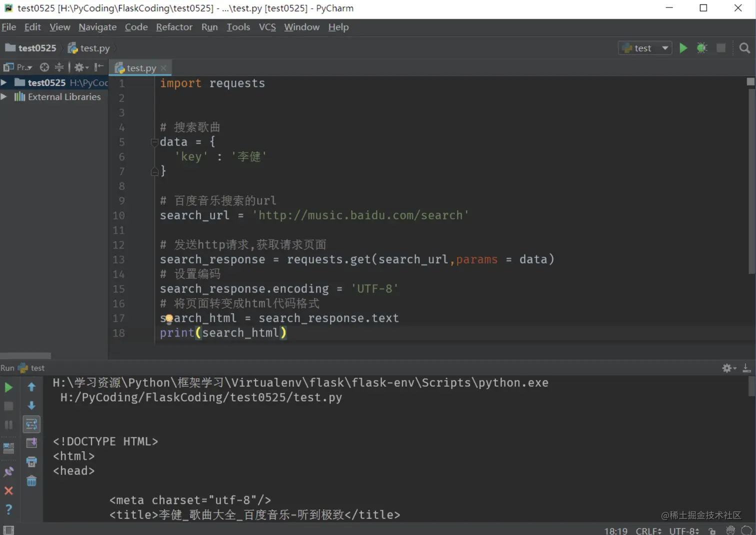Run the test configuration from the main toolbar
This screenshot has width=756, height=535.
tap(683, 48)
